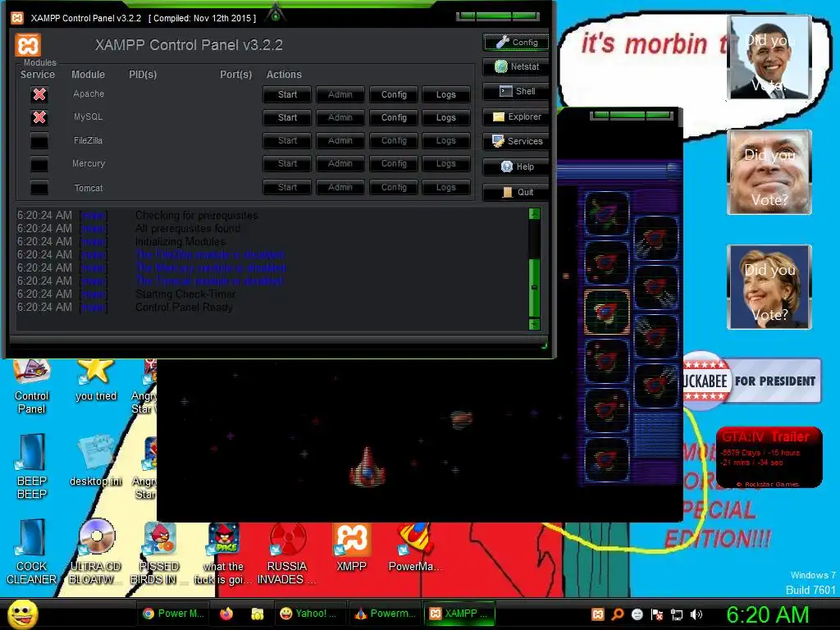Switch to Power M... Chrome taskbar item

tap(174, 614)
